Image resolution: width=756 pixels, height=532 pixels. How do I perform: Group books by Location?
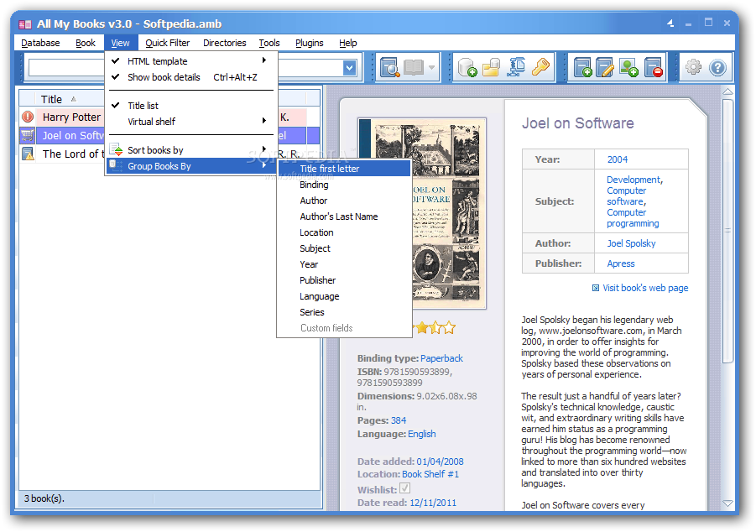(x=344, y=232)
